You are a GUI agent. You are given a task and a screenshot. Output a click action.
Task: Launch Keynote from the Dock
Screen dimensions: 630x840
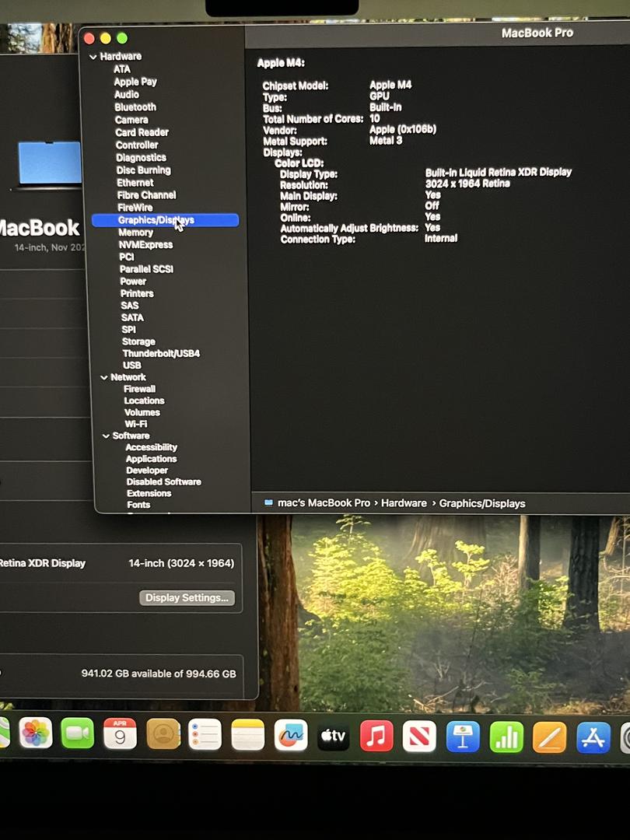click(463, 737)
